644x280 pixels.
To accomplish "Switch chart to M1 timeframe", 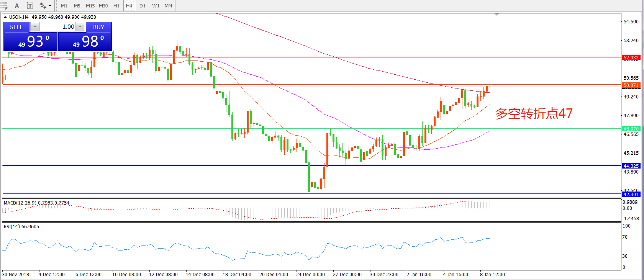I will coord(64,6).
